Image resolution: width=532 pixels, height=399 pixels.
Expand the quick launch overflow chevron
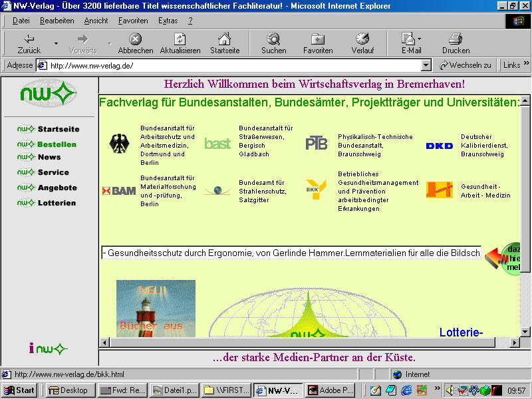(x=437, y=388)
